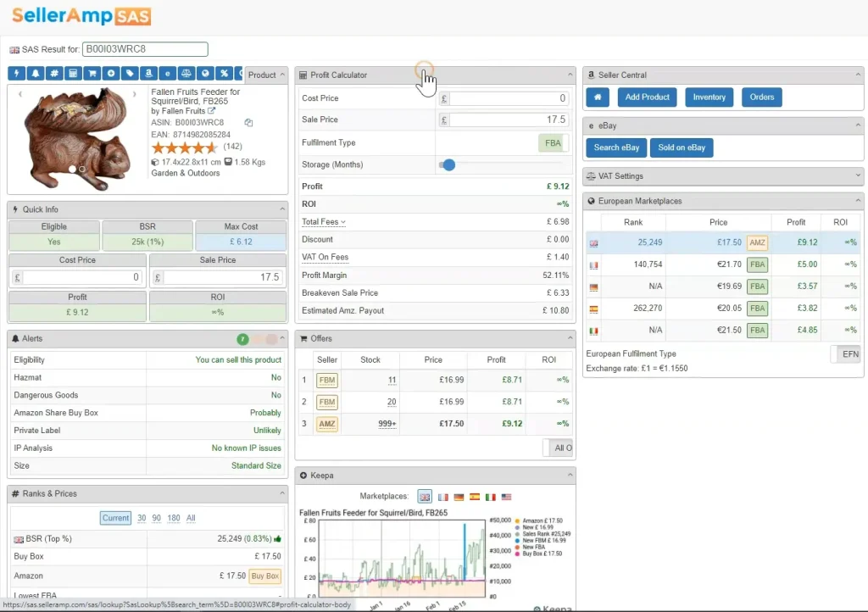Switch ranks period to 30 days
The width and height of the screenshot is (868, 612).
tap(142, 518)
